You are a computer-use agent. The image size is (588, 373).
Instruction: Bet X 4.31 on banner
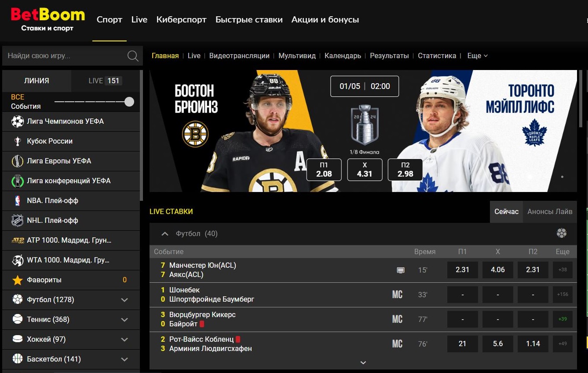(365, 170)
